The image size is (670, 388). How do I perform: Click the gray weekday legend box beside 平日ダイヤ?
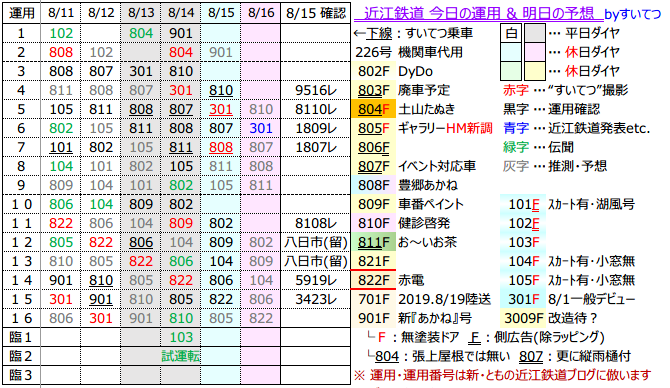535,33
